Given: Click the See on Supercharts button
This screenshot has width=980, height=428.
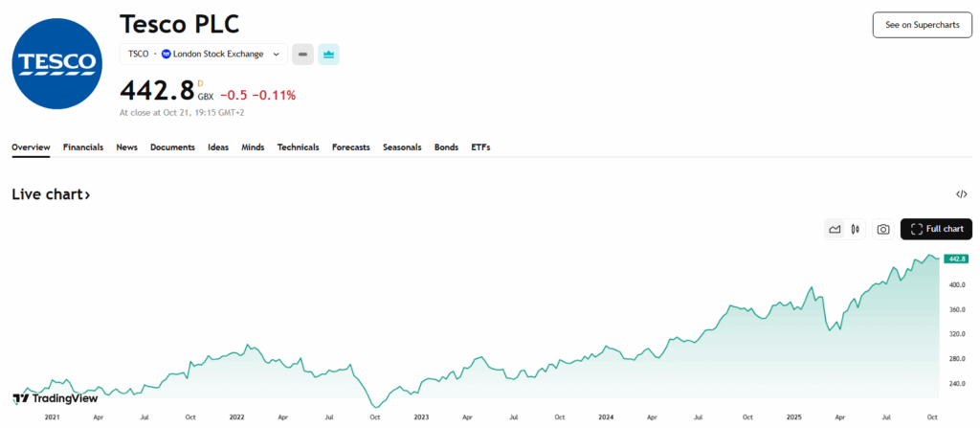Looking at the screenshot, I should pyautogui.click(x=922, y=25).
